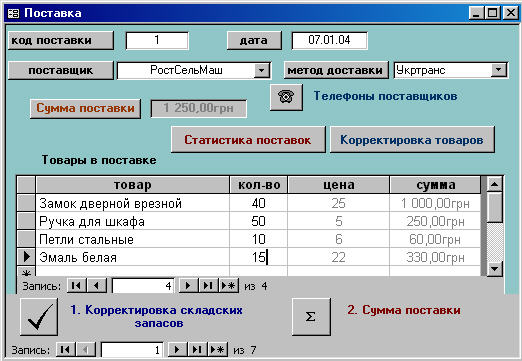Click the 330,00грн sum cell
Viewport: 522px width, 361px height.
(x=435, y=257)
